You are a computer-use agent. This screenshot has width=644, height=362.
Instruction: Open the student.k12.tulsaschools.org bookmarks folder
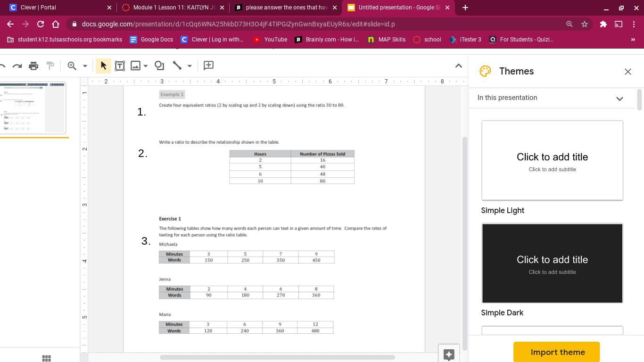pyautogui.click(x=65, y=40)
